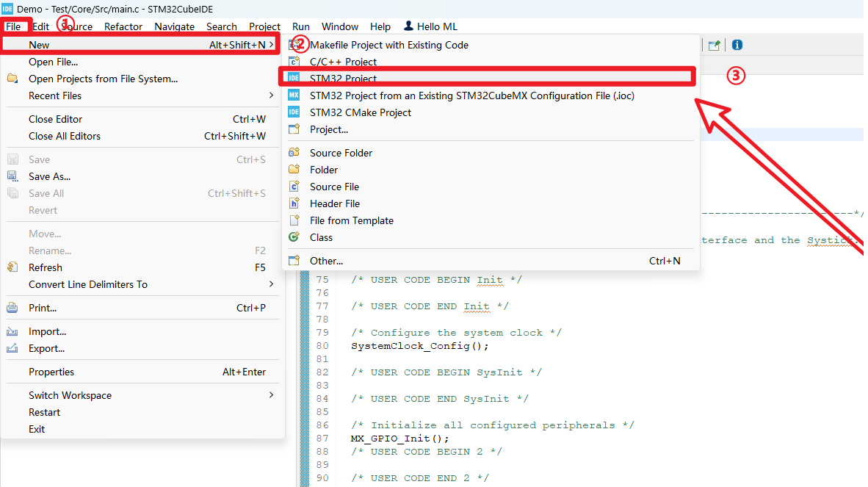Click the folder icon beside Open Projects from File System
Screen dimensions: 868x487
coord(12,79)
